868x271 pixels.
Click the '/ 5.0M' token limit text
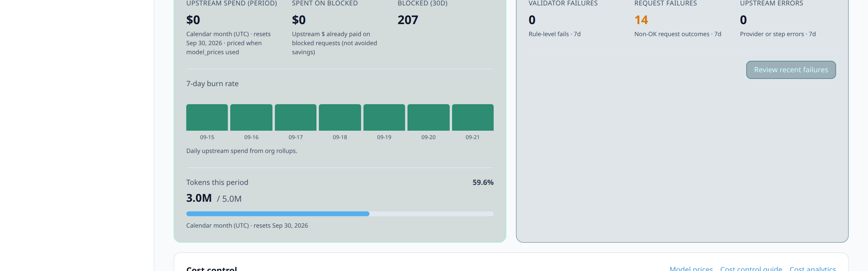(x=229, y=199)
